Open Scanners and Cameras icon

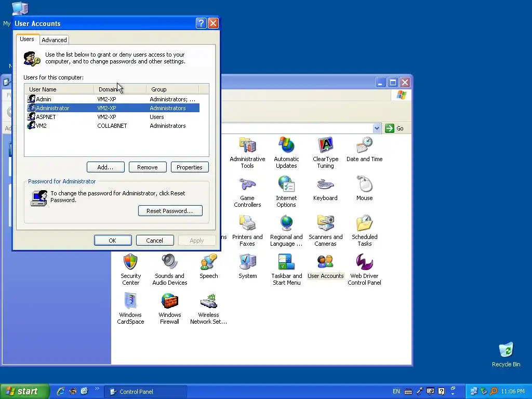click(x=325, y=231)
